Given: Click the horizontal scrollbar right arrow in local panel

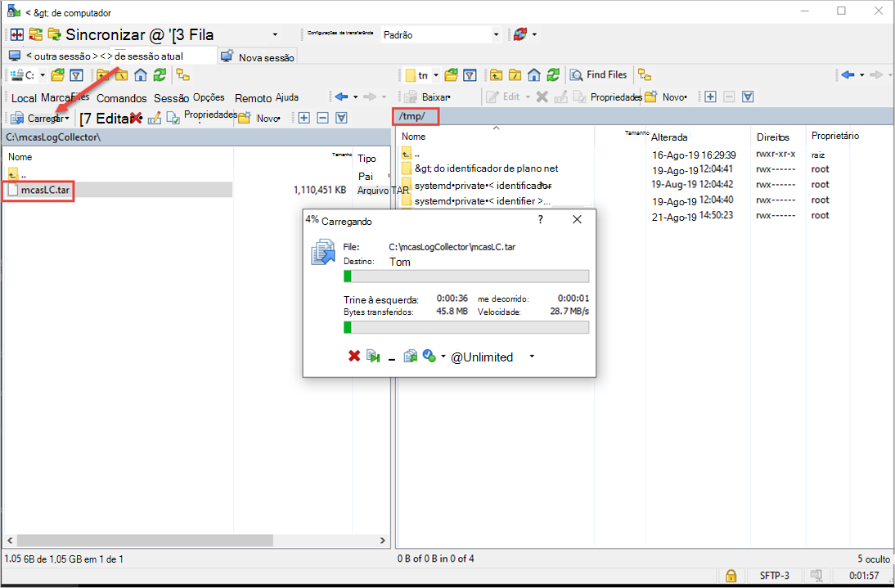Looking at the screenshot, I should tap(383, 540).
